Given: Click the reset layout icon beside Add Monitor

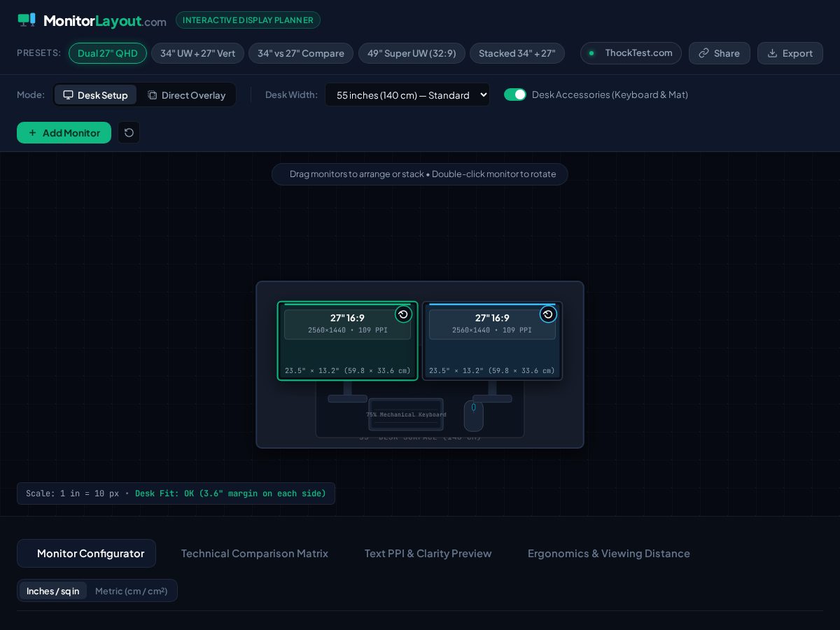Looking at the screenshot, I should 129,132.
